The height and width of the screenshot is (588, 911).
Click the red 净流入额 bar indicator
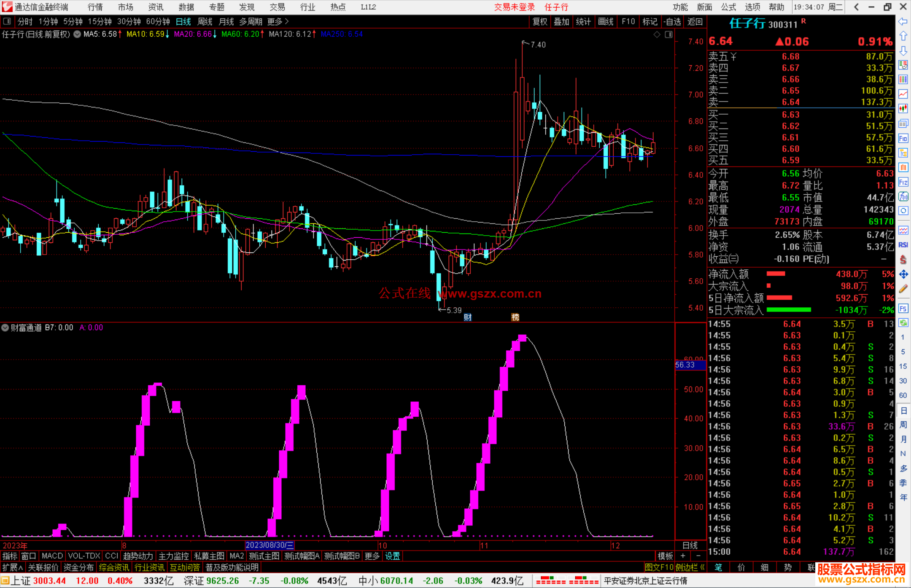pos(776,274)
